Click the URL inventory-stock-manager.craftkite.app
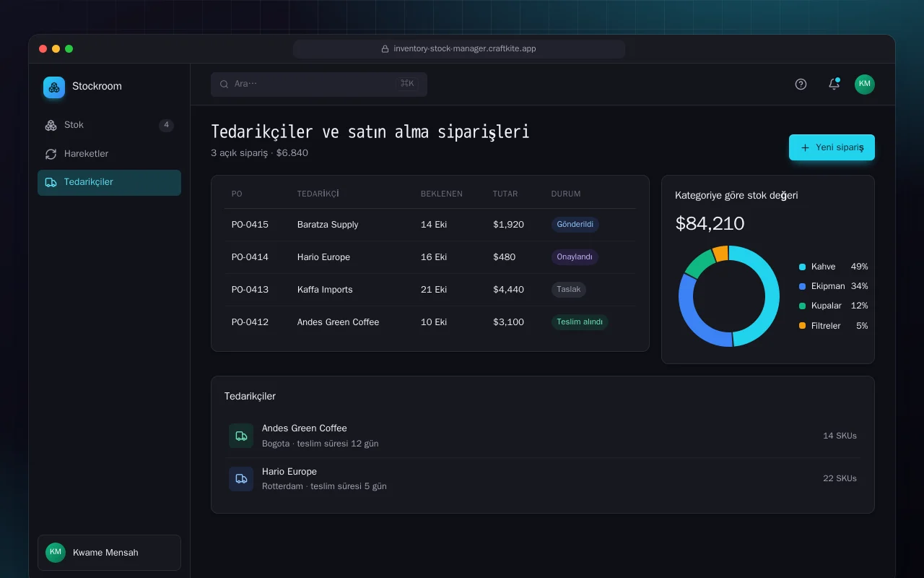This screenshot has width=924, height=578. [465, 49]
